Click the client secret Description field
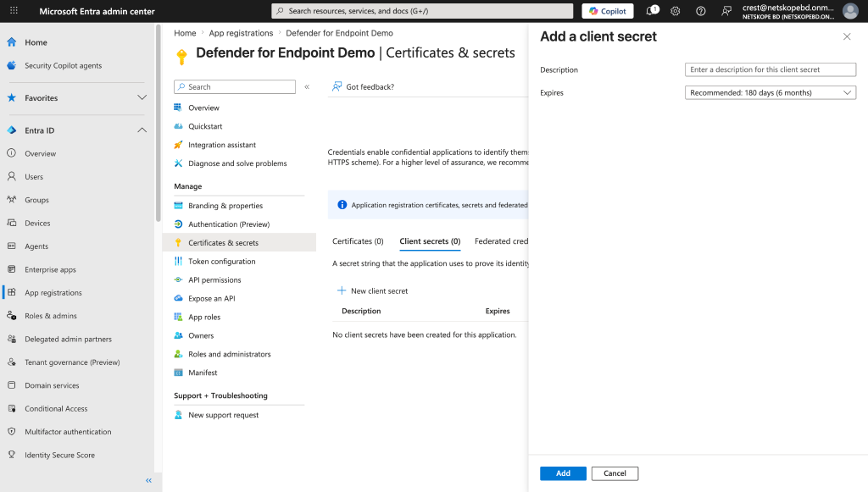 (771, 69)
